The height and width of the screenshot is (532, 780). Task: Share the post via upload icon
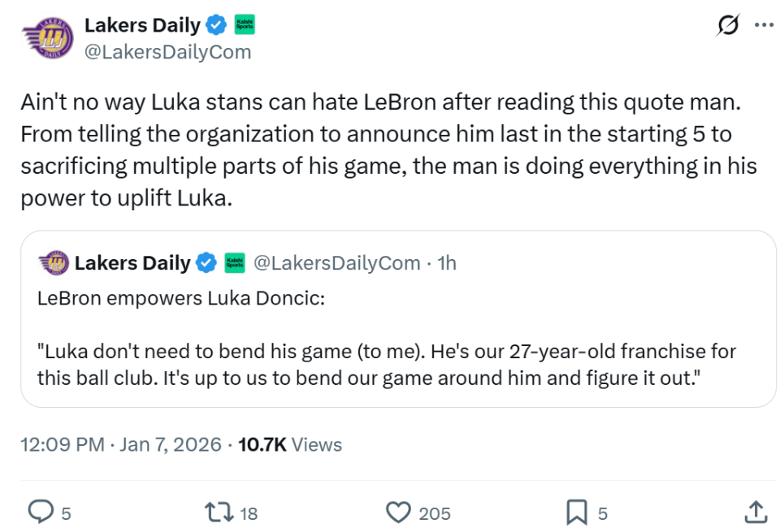[755, 512]
